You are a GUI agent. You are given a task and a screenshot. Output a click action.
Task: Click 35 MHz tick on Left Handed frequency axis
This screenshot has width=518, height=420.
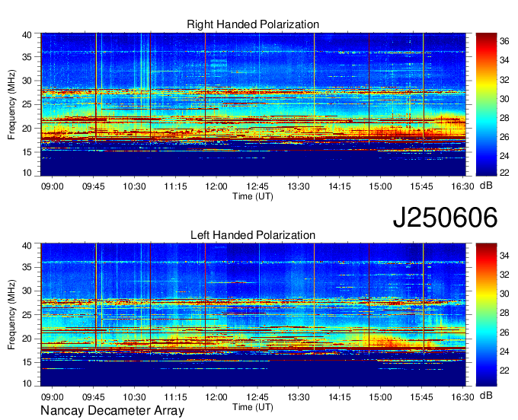[x=27, y=267]
